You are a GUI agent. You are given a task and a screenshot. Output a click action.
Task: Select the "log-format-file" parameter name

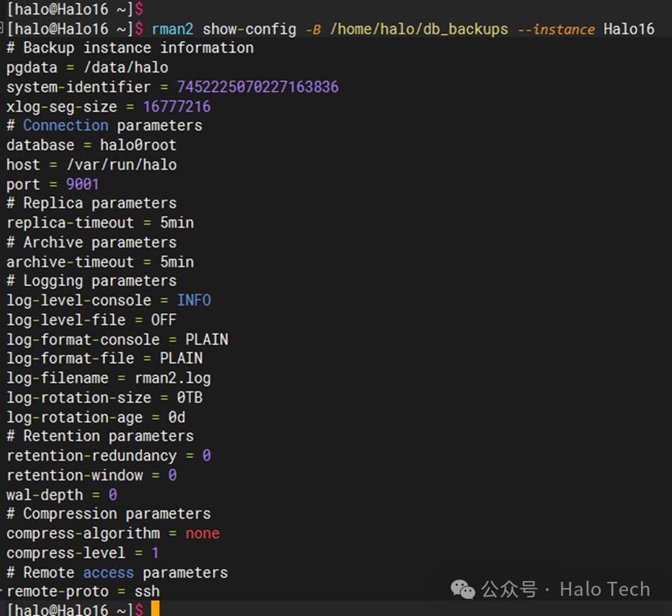click(70, 359)
